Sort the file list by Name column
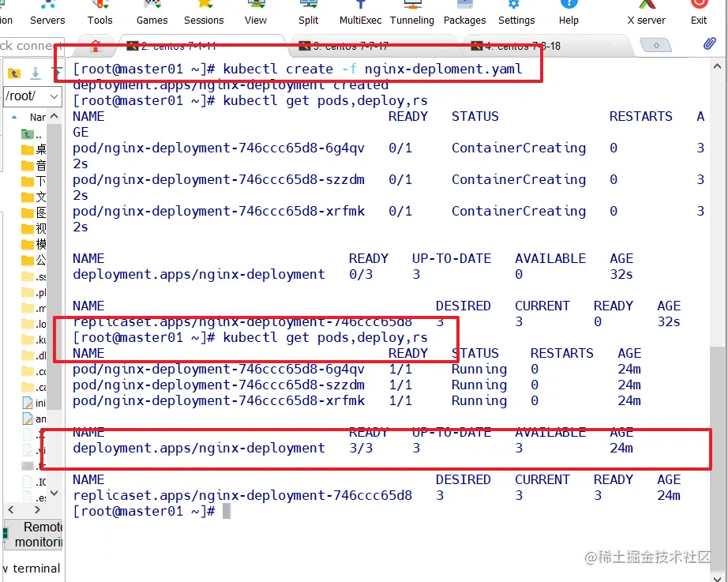Image resolution: width=728 pixels, height=582 pixels. pyautogui.click(x=37, y=117)
